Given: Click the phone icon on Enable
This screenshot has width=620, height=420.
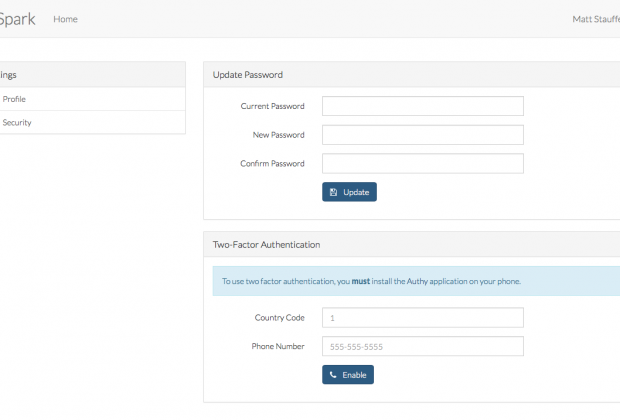Looking at the screenshot, I should pos(333,375).
